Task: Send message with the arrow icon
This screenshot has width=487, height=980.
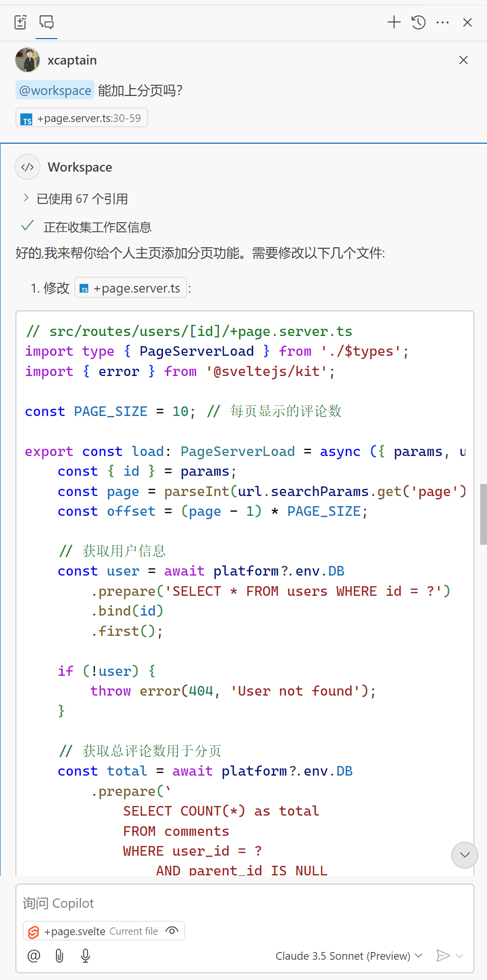Action: click(443, 955)
